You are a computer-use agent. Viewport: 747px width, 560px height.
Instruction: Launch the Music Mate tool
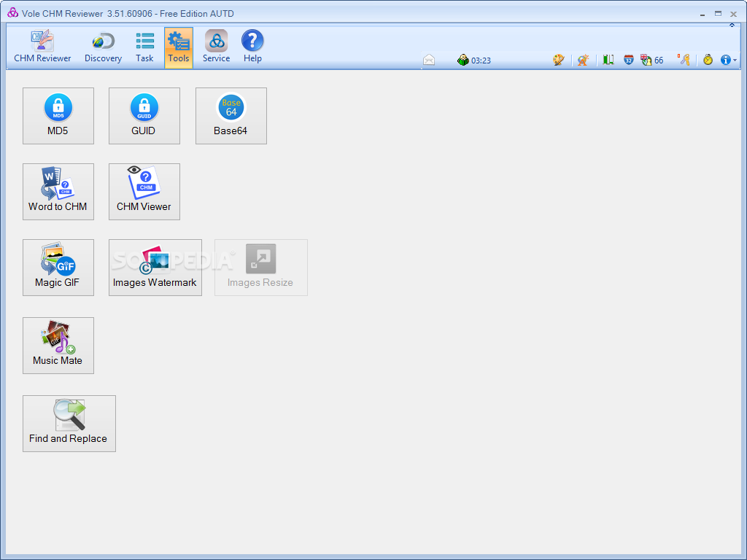pos(58,346)
